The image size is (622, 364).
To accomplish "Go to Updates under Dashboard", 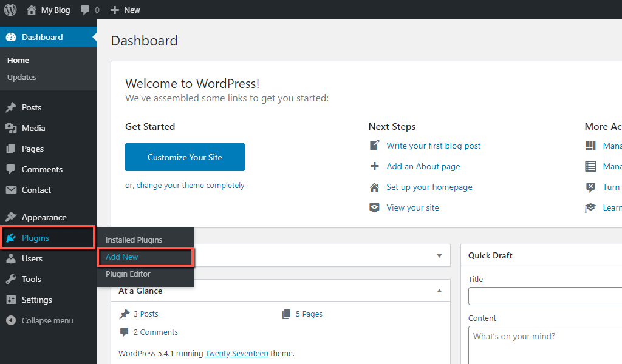I will point(21,77).
